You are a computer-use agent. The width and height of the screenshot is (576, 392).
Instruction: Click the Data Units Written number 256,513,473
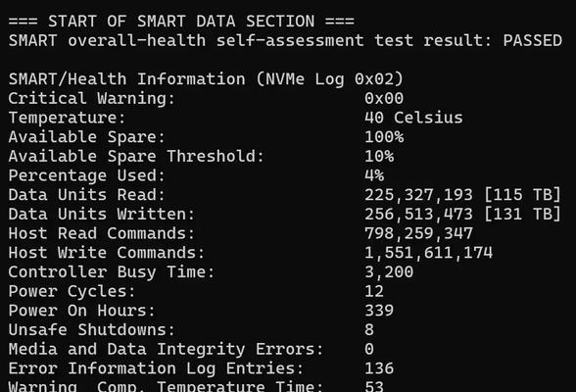coord(418,215)
